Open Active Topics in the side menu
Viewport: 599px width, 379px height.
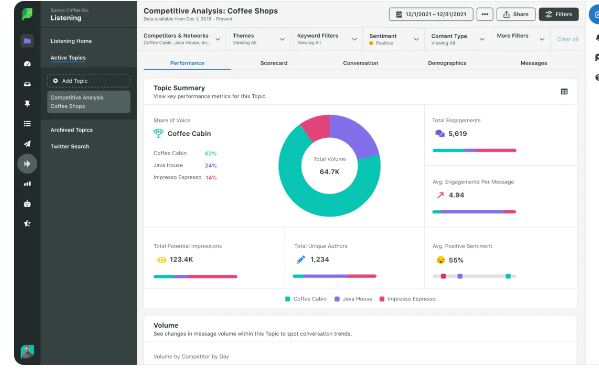pos(68,58)
